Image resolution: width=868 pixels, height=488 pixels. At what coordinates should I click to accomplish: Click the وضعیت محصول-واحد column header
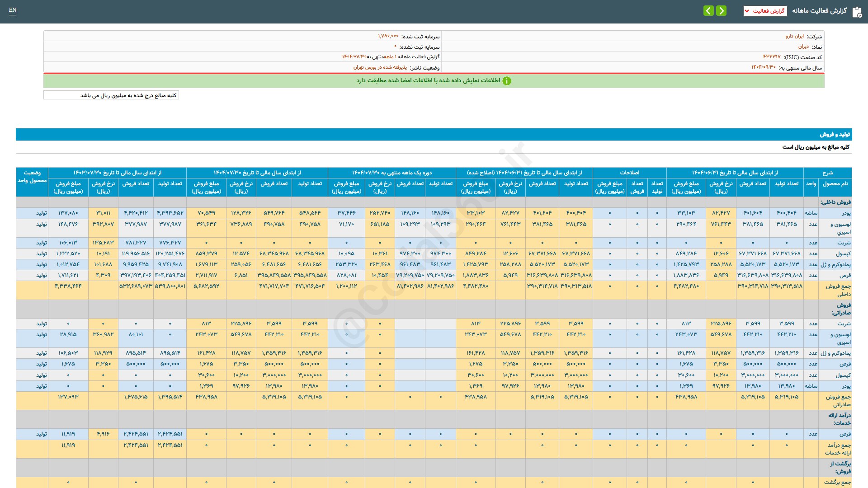click(x=32, y=177)
